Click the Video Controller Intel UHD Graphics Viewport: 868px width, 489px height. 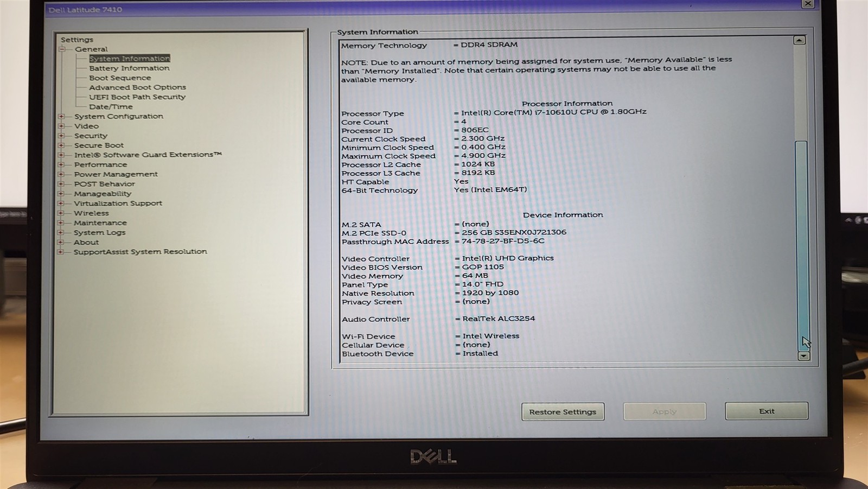508,258
